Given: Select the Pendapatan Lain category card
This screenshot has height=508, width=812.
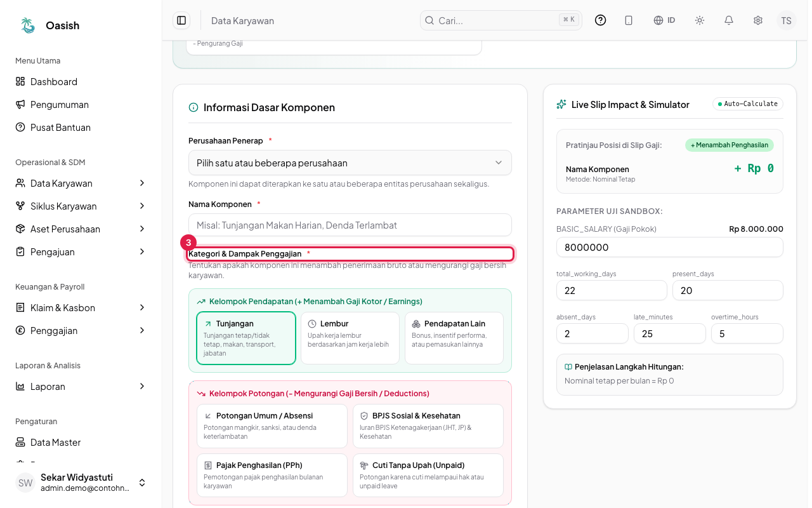Looking at the screenshot, I should [x=454, y=338].
